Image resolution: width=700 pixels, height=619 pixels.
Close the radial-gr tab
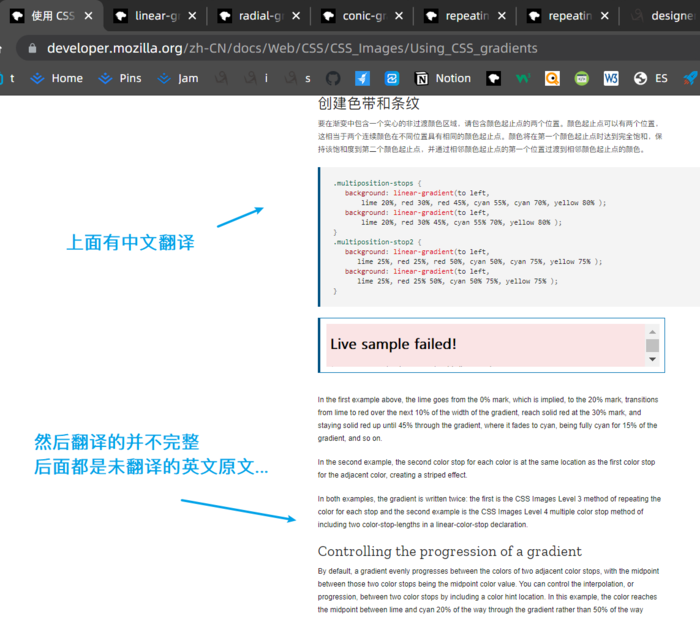[x=296, y=16]
